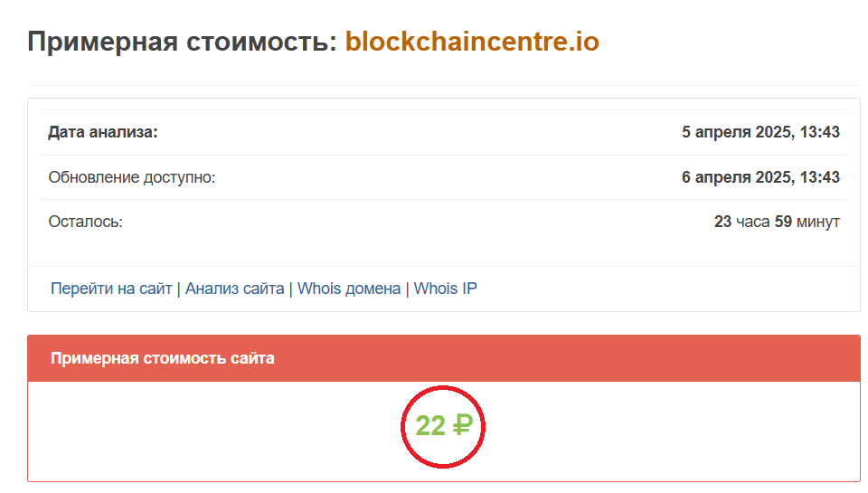The image size is (868, 493).
Task: Click the green 22 price number
Action: click(x=429, y=425)
